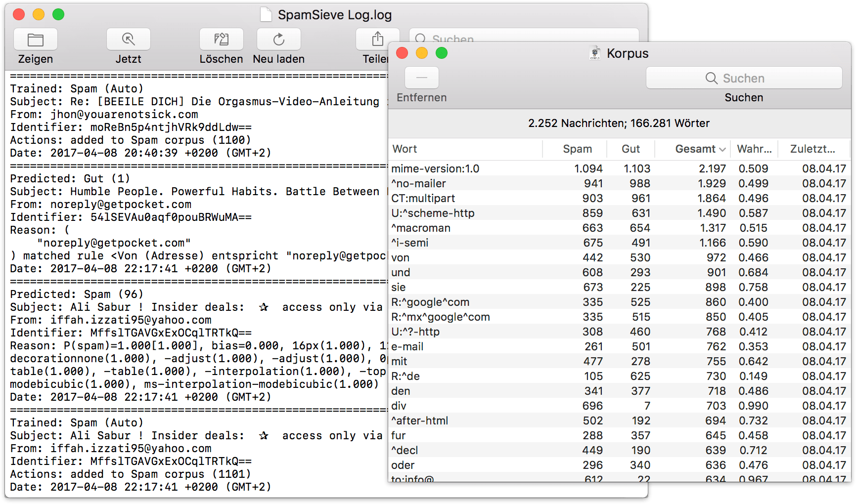This screenshot has width=856, height=504.
Task: Click the Korpus title document icon
Action: tap(595, 53)
